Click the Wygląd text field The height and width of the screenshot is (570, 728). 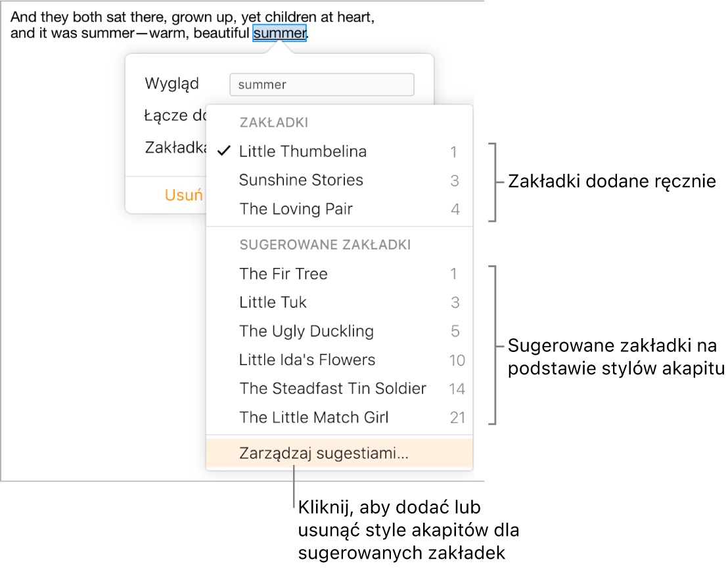pos(321,85)
